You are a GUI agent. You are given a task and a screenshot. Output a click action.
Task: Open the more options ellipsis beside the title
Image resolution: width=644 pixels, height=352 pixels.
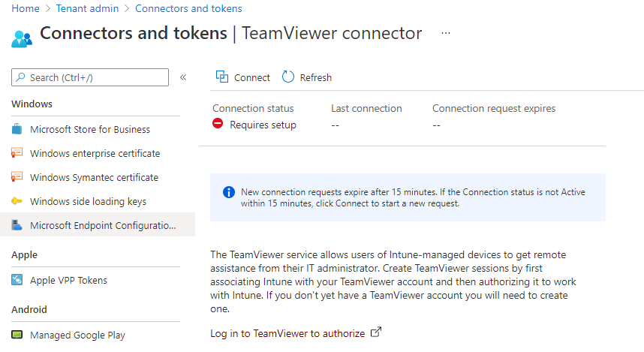point(446,33)
